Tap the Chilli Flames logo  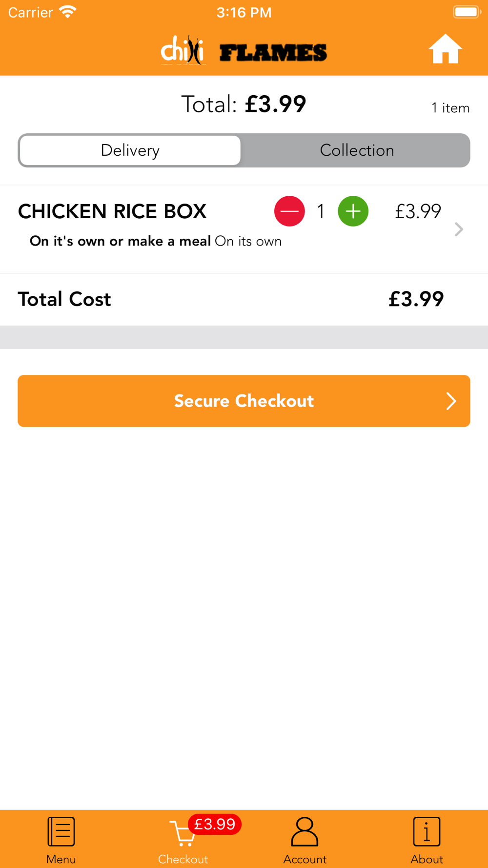(x=244, y=50)
